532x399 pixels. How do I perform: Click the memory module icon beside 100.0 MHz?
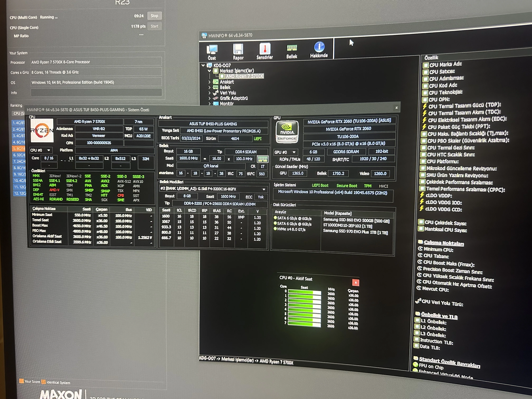pos(262,159)
